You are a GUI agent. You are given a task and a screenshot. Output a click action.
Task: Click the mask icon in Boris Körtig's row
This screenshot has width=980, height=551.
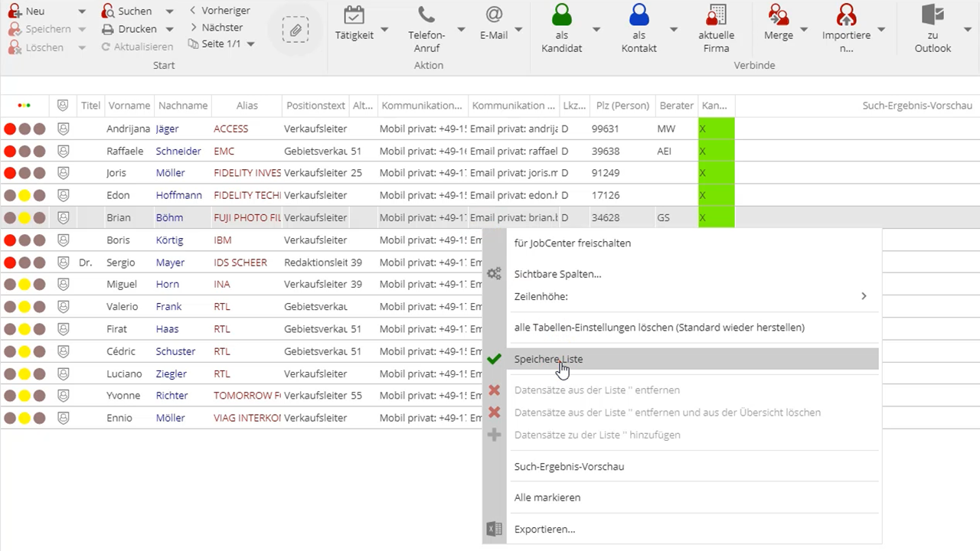pyautogui.click(x=64, y=240)
